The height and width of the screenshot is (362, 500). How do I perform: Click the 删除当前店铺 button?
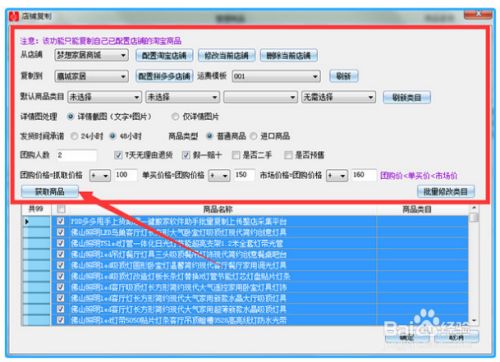click(288, 55)
